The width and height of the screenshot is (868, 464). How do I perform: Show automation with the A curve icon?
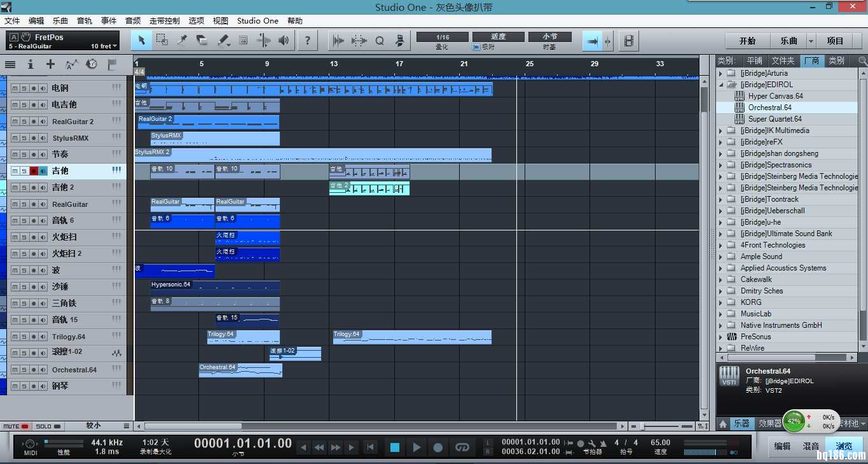coord(71,64)
